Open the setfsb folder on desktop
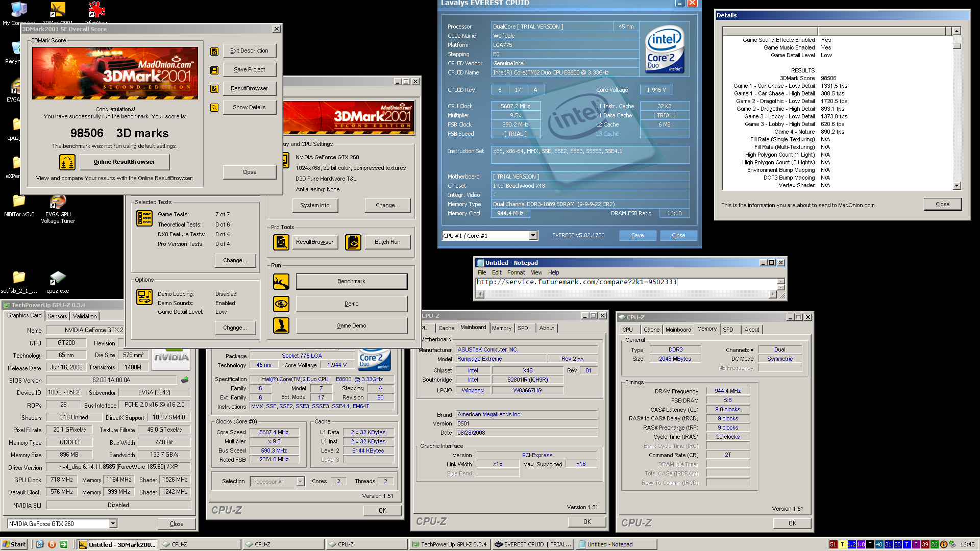 [x=19, y=283]
